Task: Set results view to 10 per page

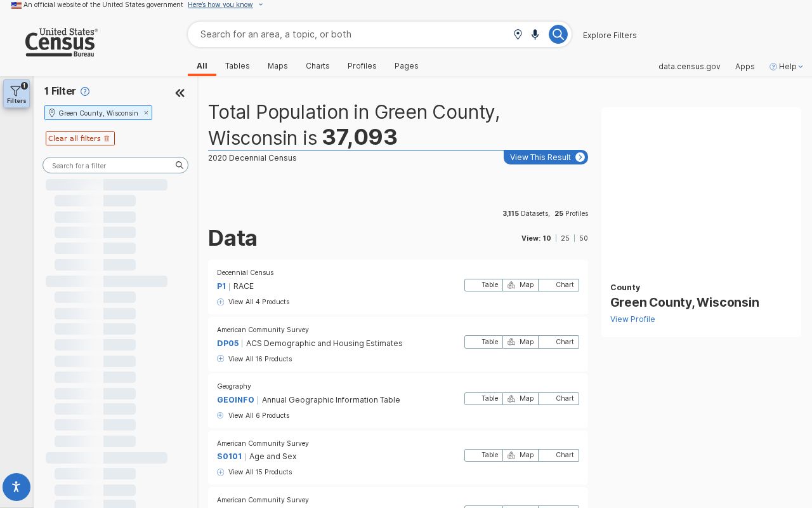Action: point(547,239)
